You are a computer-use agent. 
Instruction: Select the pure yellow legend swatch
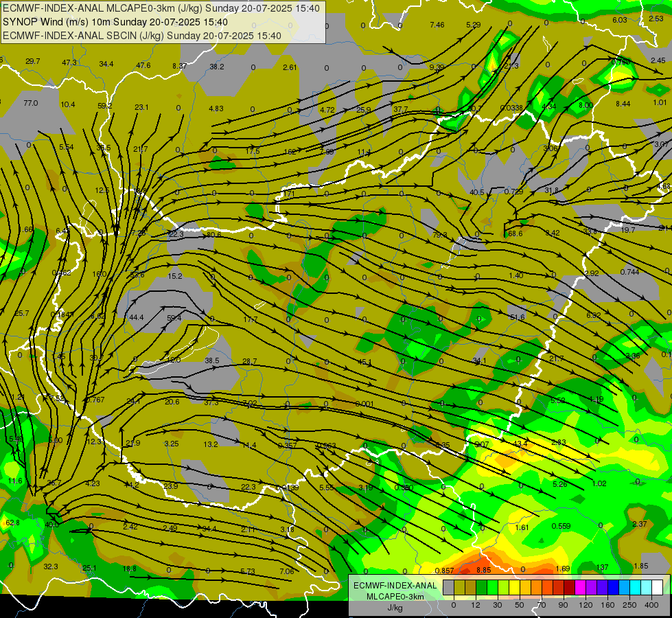[514, 587]
